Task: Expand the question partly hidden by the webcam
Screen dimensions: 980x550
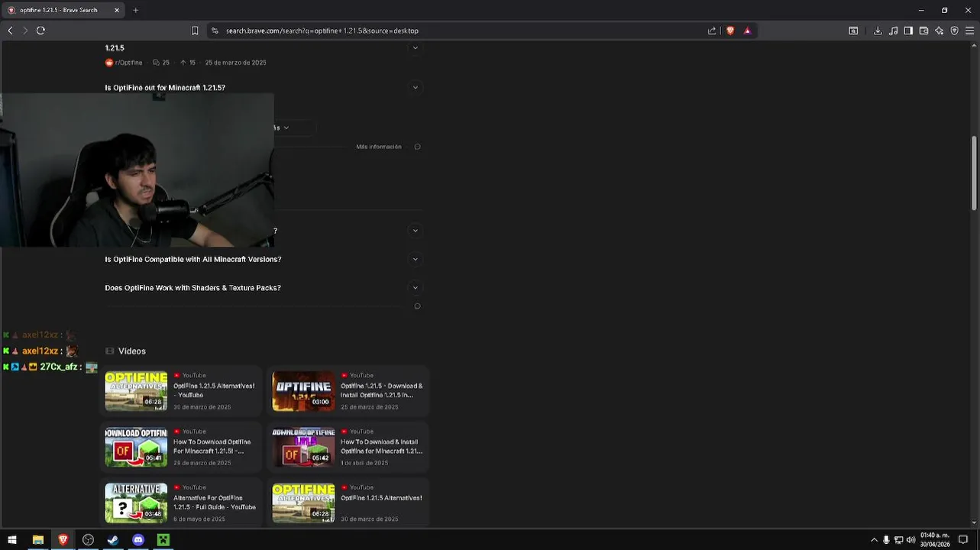Action: (416, 231)
